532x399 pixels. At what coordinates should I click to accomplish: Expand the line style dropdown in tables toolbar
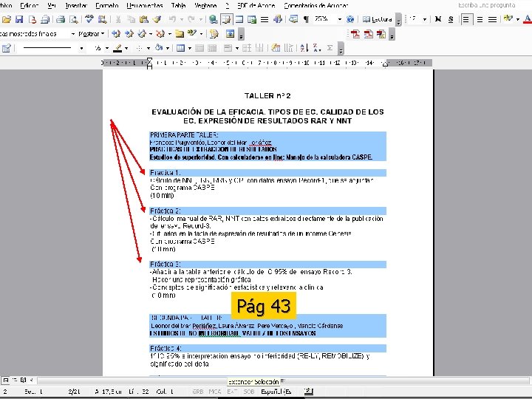(x=81, y=48)
